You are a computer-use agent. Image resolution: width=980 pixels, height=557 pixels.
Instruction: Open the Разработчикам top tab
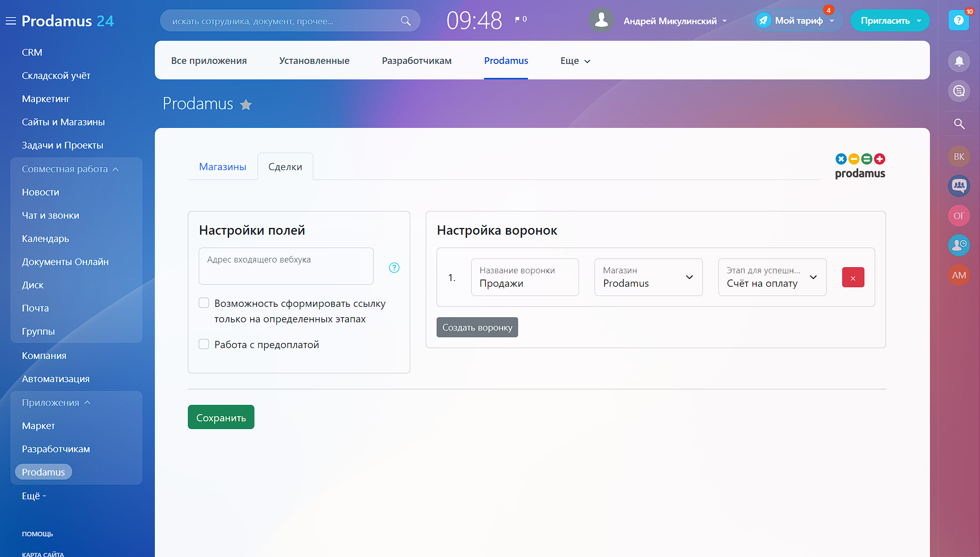[416, 61]
